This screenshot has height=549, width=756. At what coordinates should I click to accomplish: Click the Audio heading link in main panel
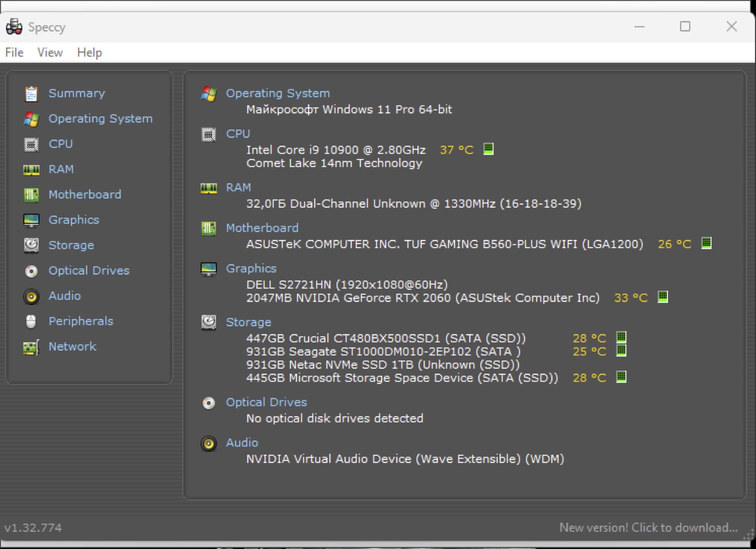tap(242, 443)
